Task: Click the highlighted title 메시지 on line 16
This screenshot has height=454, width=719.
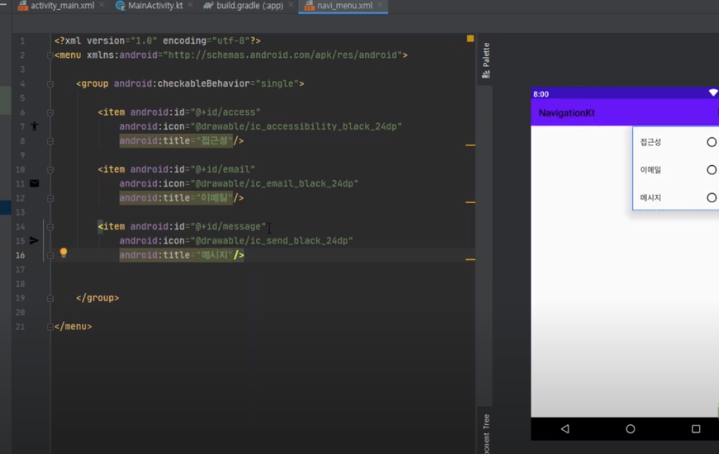Action: click(x=176, y=255)
